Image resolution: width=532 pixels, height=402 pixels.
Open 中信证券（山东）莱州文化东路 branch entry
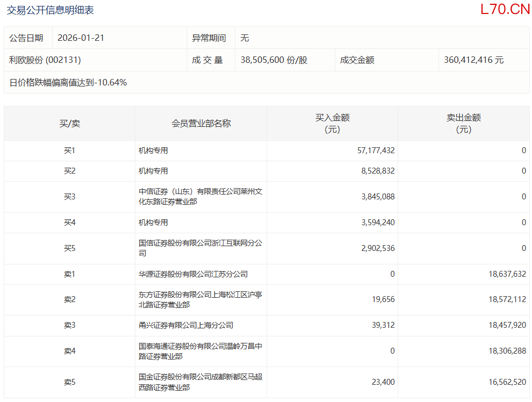coord(200,197)
